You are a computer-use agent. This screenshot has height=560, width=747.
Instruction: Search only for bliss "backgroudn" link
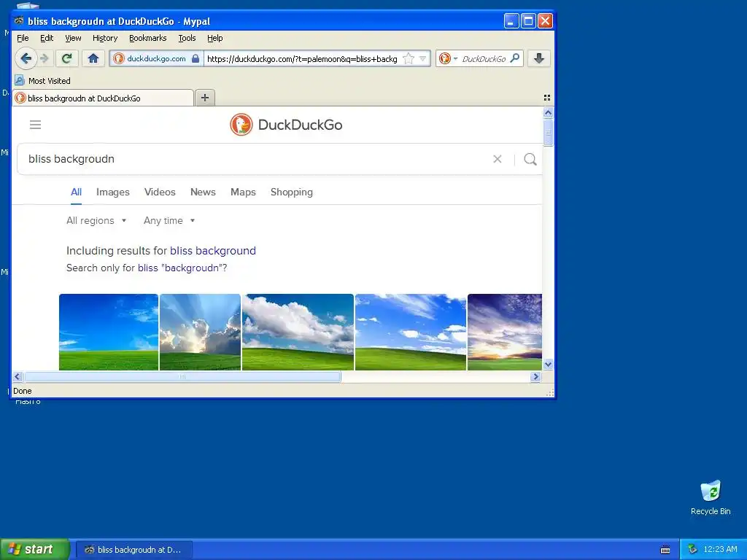182,268
